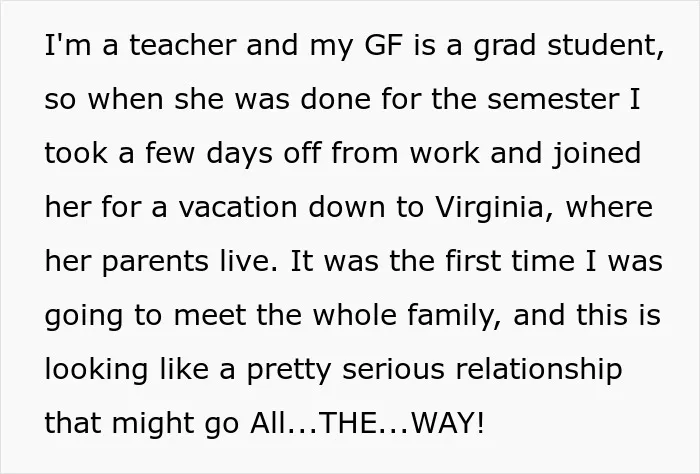Click the word "serious" in the paragraph
The width and height of the screenshot is (700, 474).
pos(393,369)
